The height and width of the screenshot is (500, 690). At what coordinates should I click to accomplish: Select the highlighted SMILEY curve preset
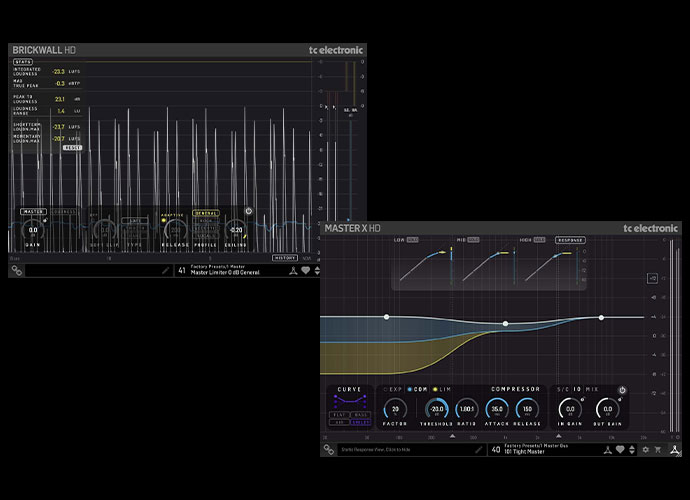360,422
